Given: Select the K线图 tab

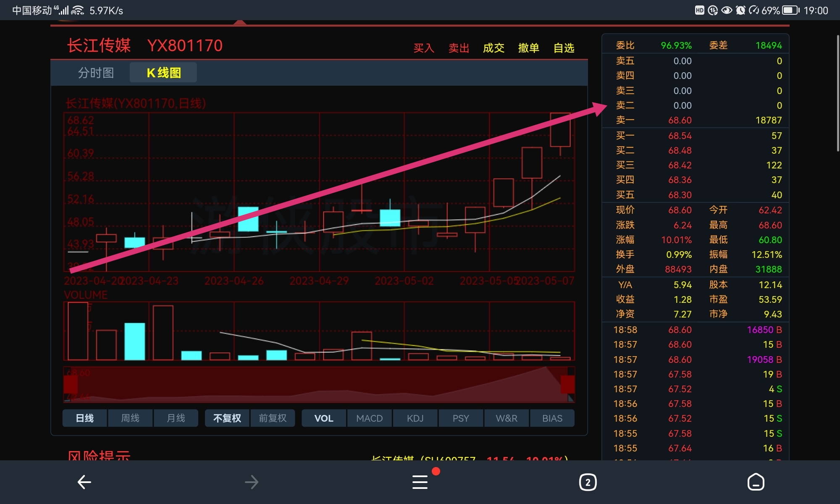Looking at the screenshot, I should (x=163, y=73).
